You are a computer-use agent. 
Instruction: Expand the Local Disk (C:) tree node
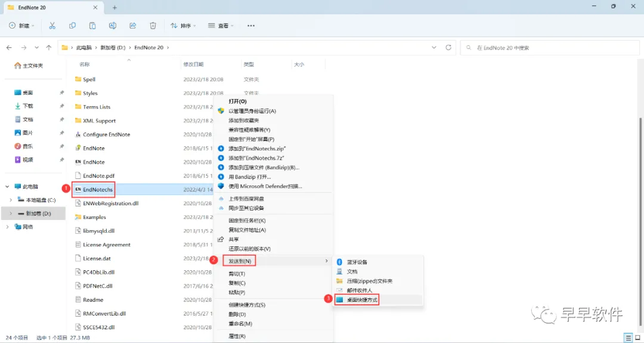point(11,200)
